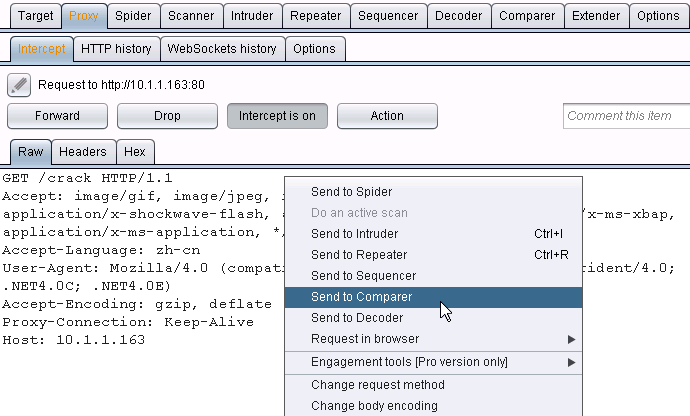The image size is (690, 416).
Task: Choose Send to Intruder menu entry
Action: coord(433,234)
